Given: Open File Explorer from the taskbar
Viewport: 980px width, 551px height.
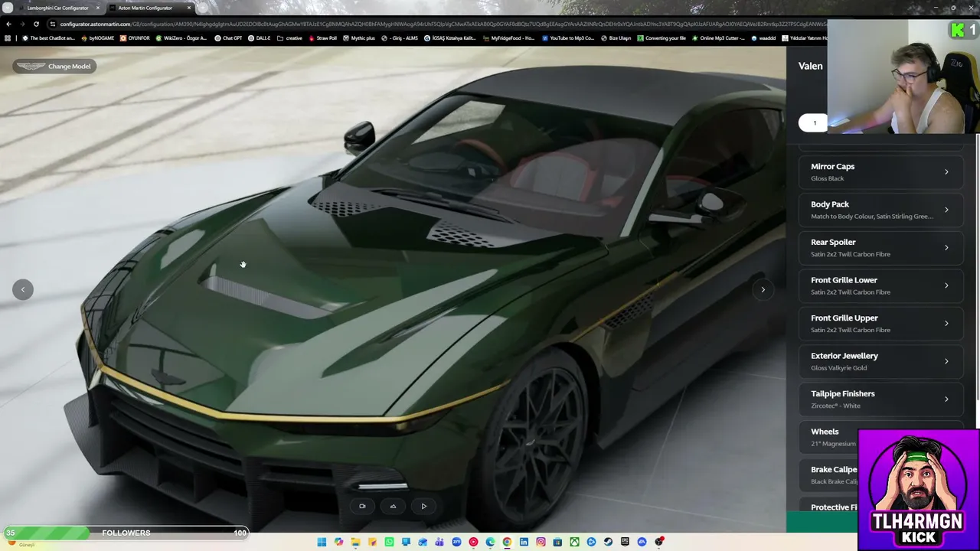Looking at the screenshot, I should [x=355, y=542].
